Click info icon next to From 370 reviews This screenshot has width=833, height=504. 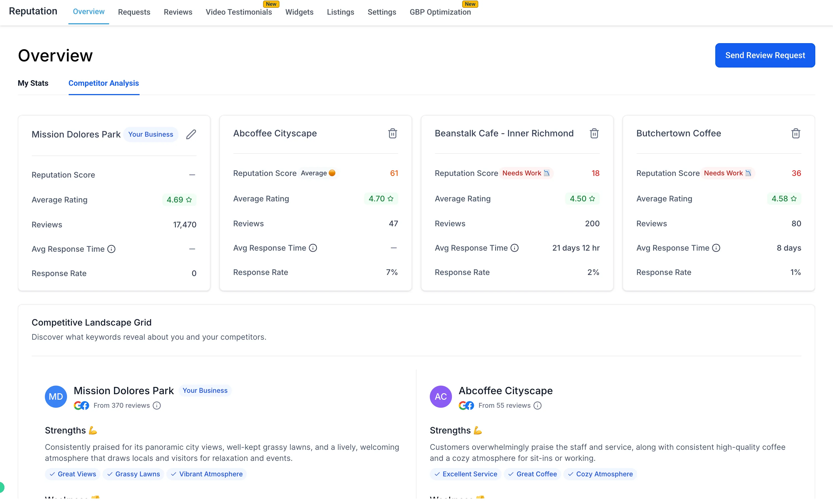pyautogui.click(x=156, y=405)
